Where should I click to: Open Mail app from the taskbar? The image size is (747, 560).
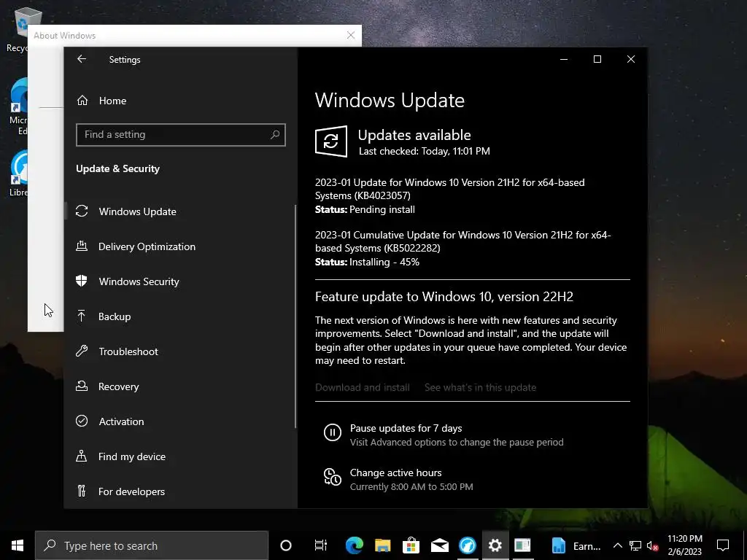point(439,545)
